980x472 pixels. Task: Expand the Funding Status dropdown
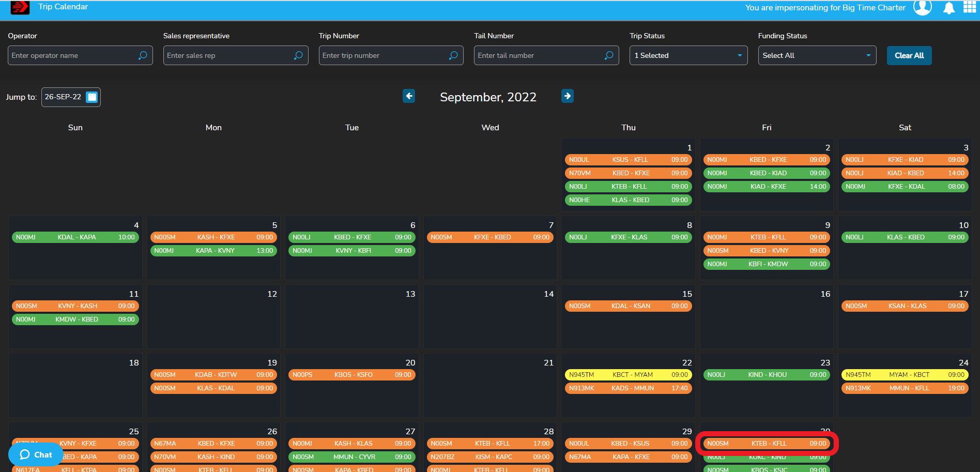click(817, 55)
